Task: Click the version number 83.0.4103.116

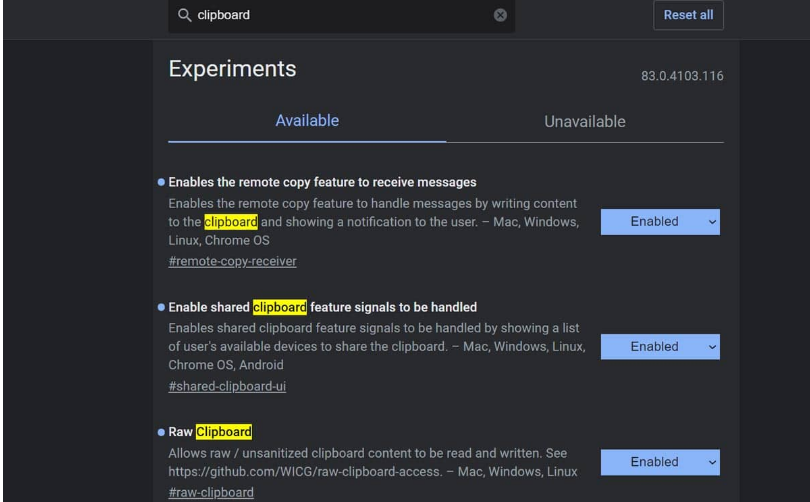Action: [x=682, y=76]
